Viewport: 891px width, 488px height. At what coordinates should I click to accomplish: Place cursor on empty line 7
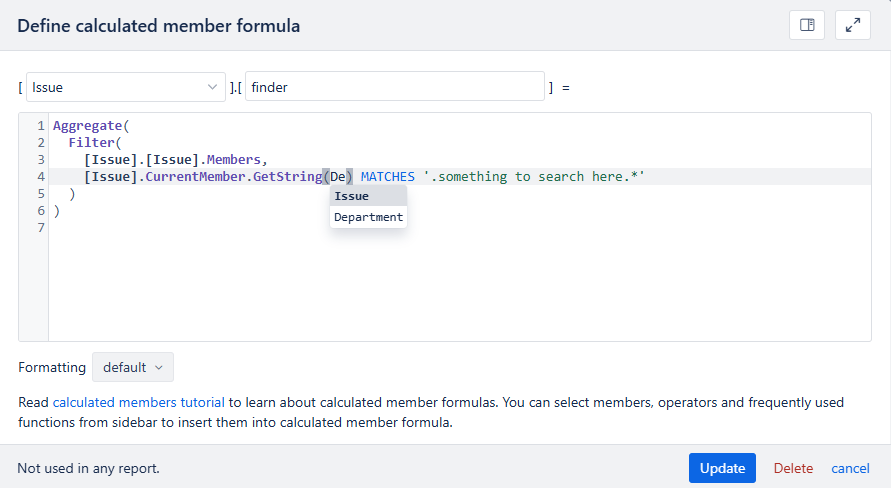click(459, 228)
